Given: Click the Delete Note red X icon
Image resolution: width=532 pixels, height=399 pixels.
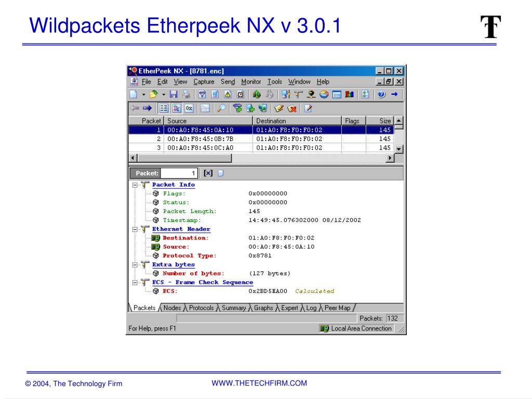Looking at the screenshot, I should (x=292, y=108).
